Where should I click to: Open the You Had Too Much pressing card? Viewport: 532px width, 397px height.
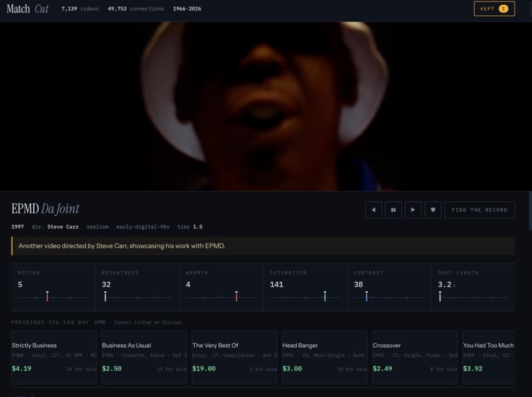point(489,358)
